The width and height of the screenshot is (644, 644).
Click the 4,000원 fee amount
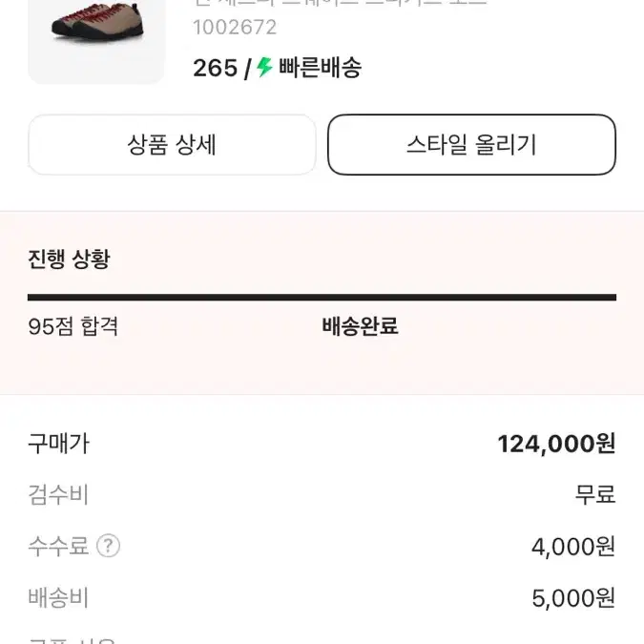coord(573,547)
